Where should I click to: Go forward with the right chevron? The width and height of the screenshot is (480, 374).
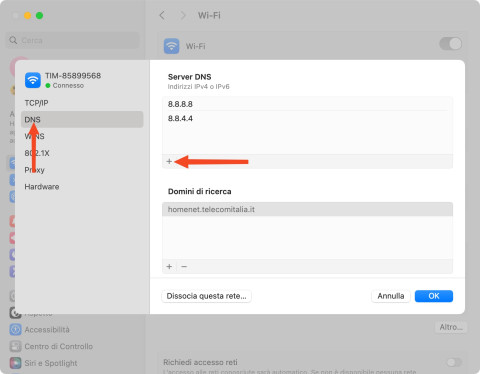(x=183, y=15)
